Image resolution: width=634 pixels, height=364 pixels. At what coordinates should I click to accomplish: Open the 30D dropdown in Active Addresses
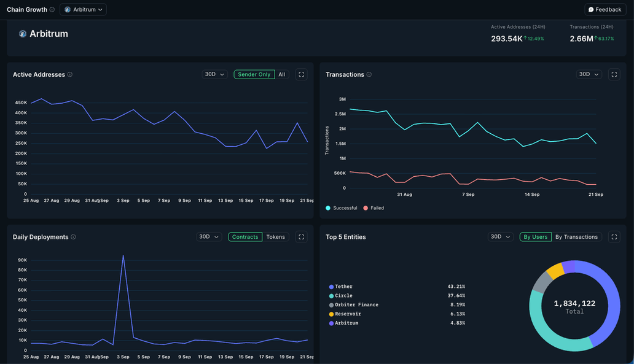pyautogui.click(x=214, y=74)
